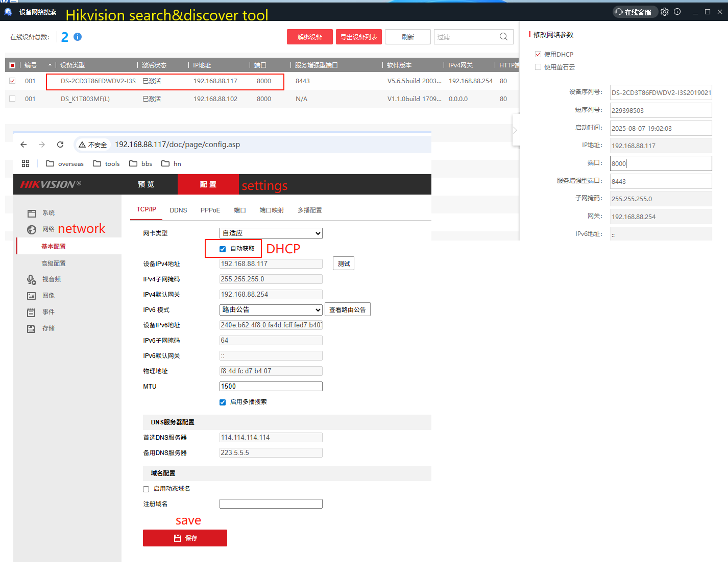728x574 pixels.
Task: Open IPv6 模式 dropdown
Action: [x=271, y=310]
